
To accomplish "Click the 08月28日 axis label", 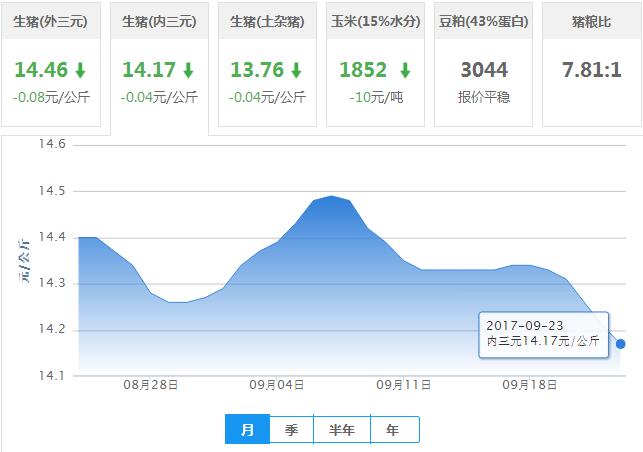I will 150,385.
